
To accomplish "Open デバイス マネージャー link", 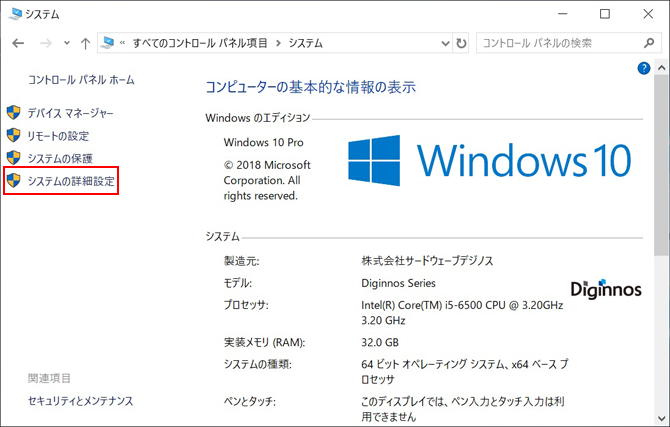I will click(71, 113).
